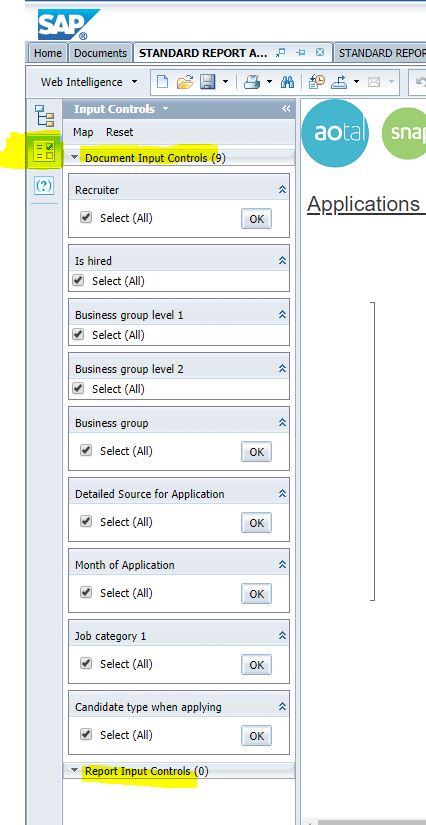Collapse the Document Input Controls section
Screen dimensions: 426x825
(x=75, y=157)
